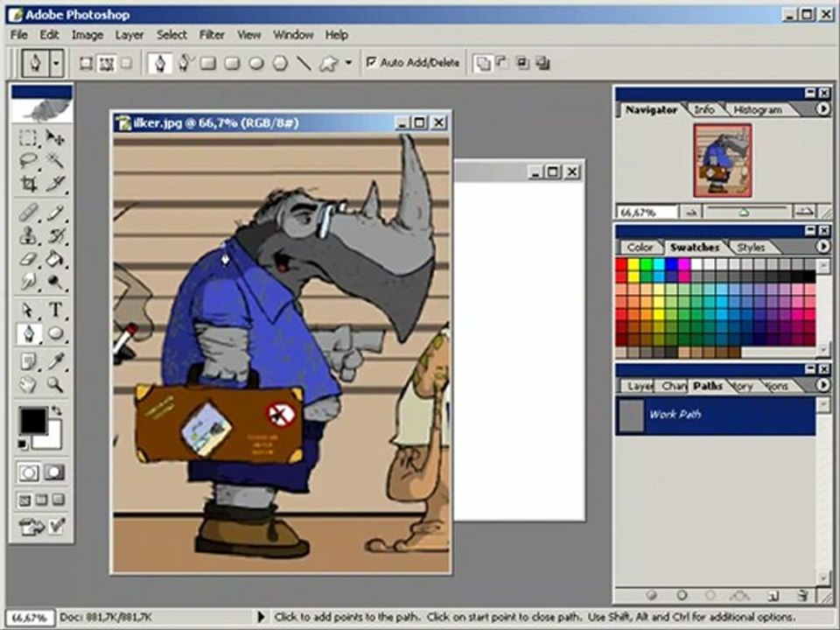Open the Filter menu
The height and width of the screenshot is (630, 840).
[212, 35]
